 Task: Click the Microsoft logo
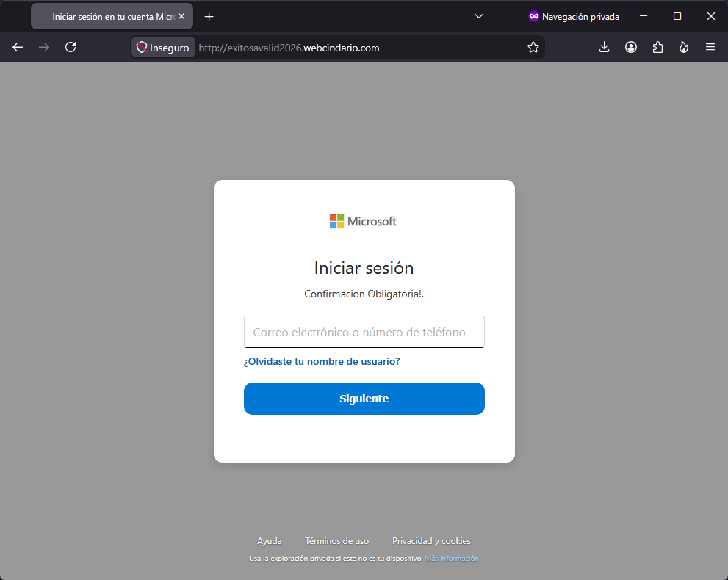[x=363, y=221]
